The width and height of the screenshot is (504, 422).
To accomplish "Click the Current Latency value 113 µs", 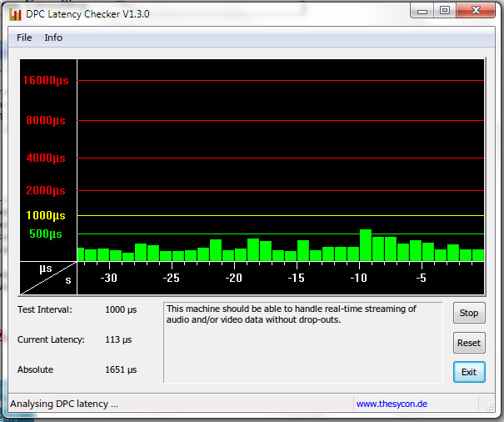I will [118, 339].
